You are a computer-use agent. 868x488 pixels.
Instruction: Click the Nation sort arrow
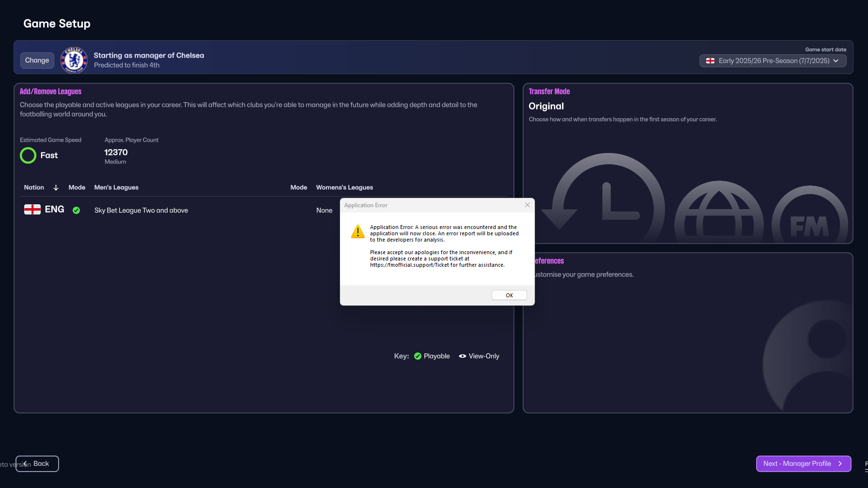[x=56, y=187]
